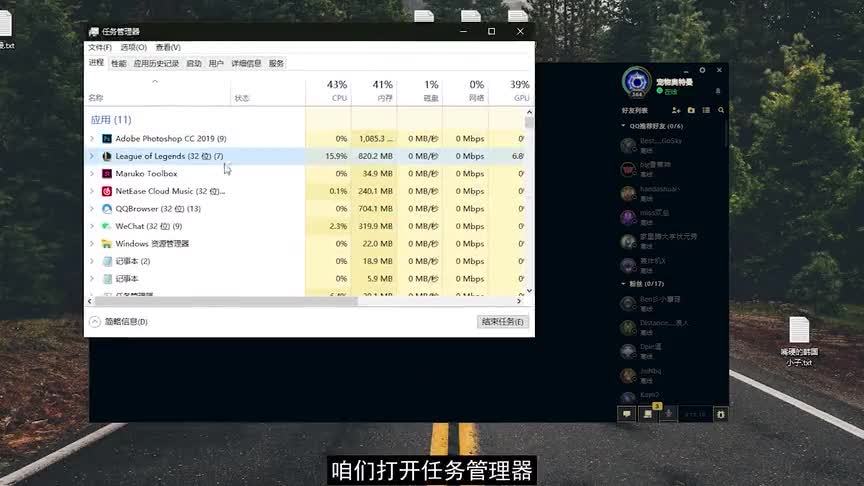The height and width of the screenshot is (486, 864).
Task: Switch to the 详细信息 tab
Action: click(x=246, y=63)
